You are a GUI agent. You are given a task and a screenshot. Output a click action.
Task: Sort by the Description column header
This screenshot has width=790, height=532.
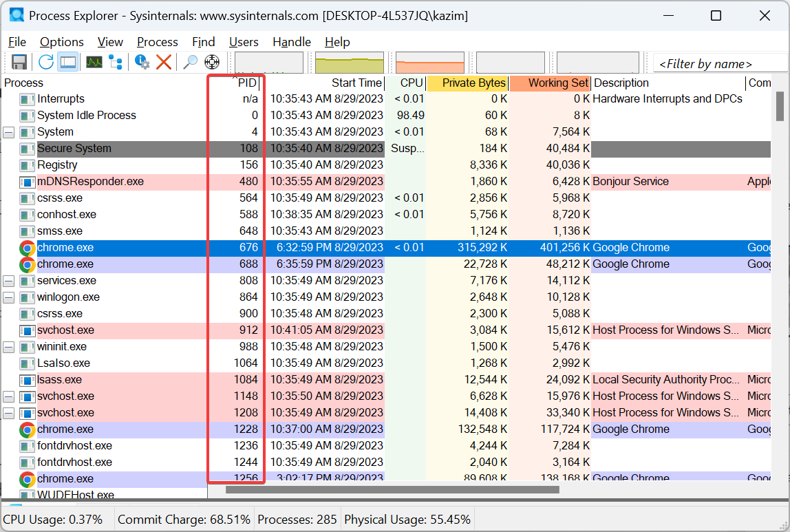coord(668,83)
